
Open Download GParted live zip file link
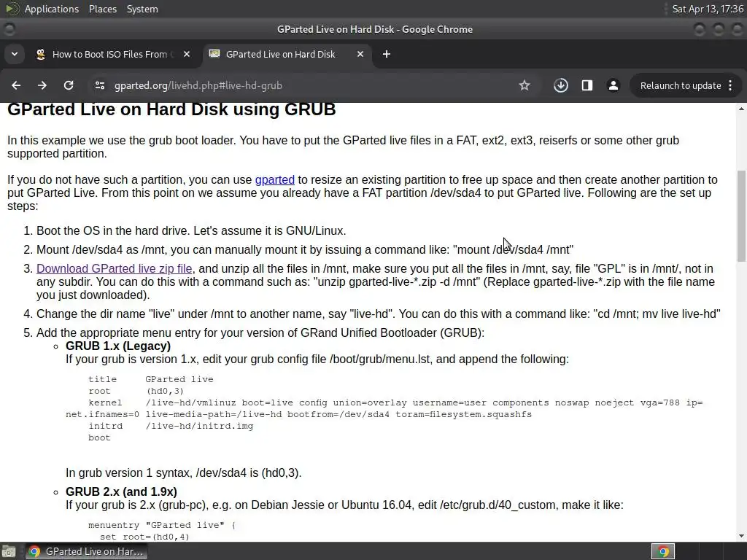point(115,268)
